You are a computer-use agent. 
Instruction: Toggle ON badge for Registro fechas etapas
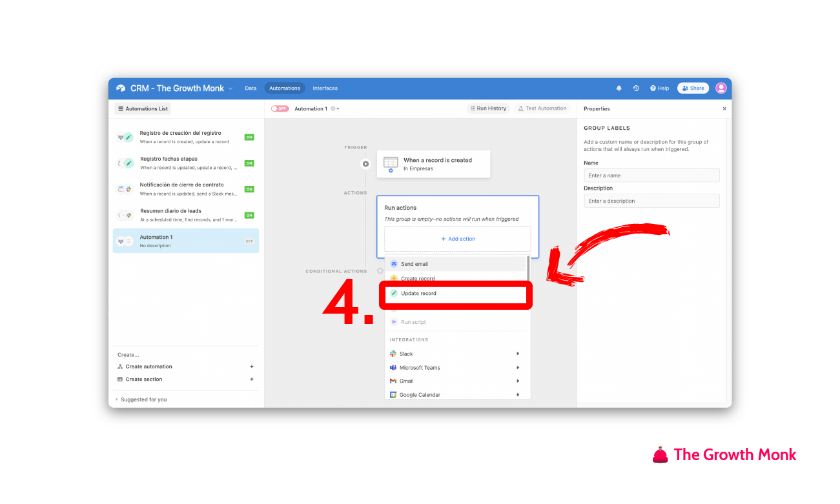pos(249,163)
